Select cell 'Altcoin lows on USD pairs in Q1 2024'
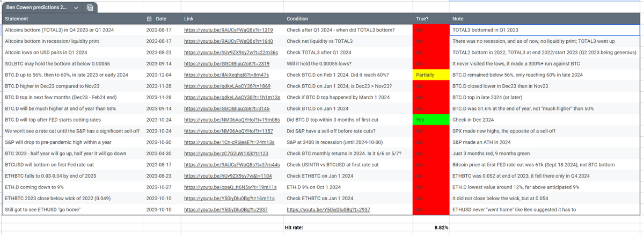Screen dimensions: 644x235 pyautogui.click(x=72, y=52)
